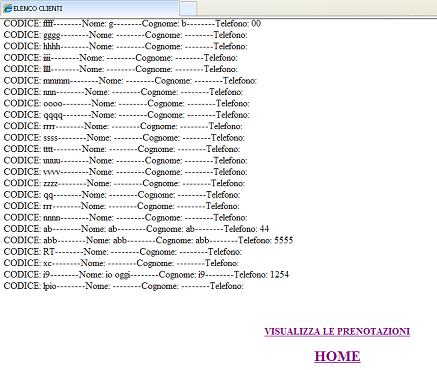437x370 pixels.
Task: Click the row with Nome io oggi
Action: [146, 275]
